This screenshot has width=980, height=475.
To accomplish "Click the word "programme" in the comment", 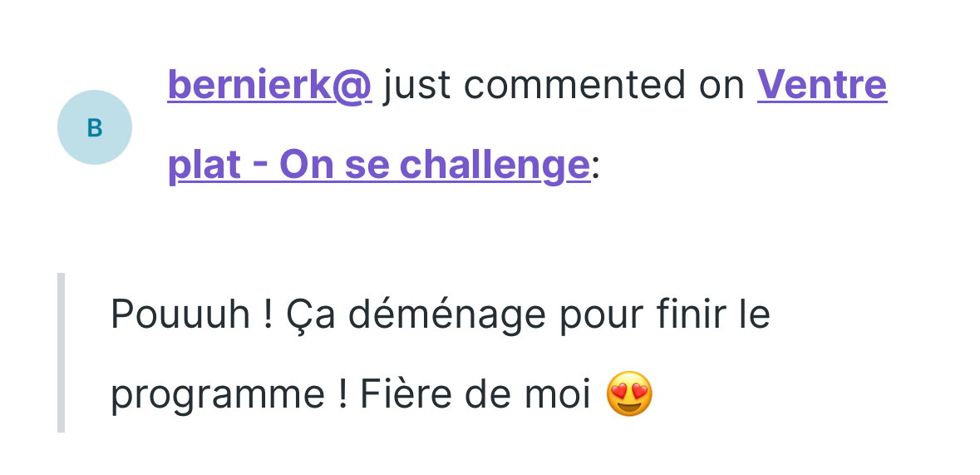I will pos(218,394).
